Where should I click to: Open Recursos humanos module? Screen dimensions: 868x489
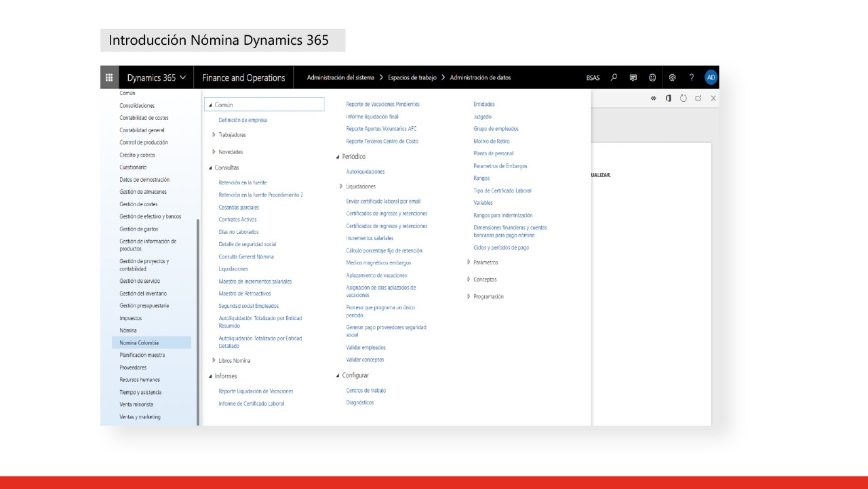tap(140, 380)
